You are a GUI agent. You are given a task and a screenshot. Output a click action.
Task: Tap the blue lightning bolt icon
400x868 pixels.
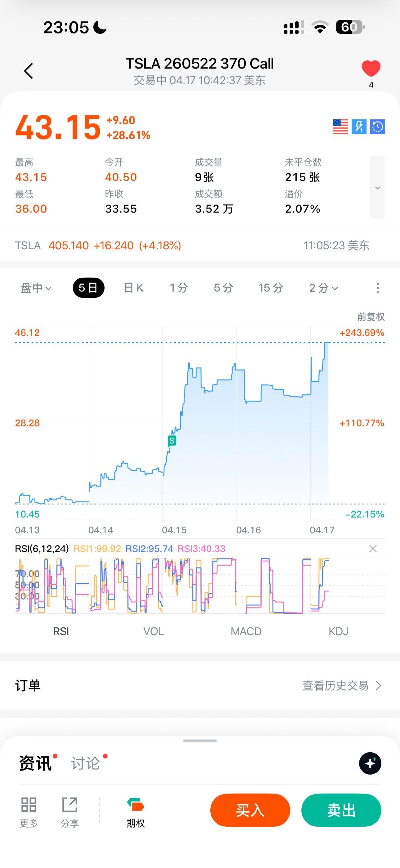(x=359, y=127)
